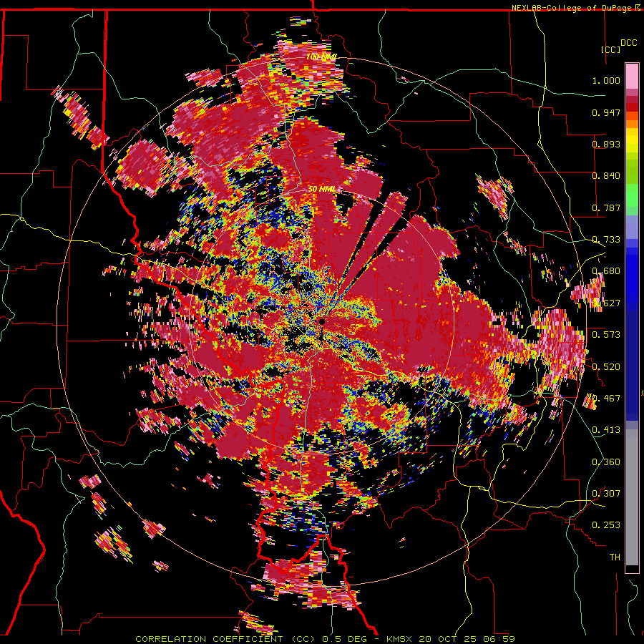Image resolution: width=644 pixels, height=644 pixels.
Task: Select the 0.947 legend value
Action: click(606, 112)
